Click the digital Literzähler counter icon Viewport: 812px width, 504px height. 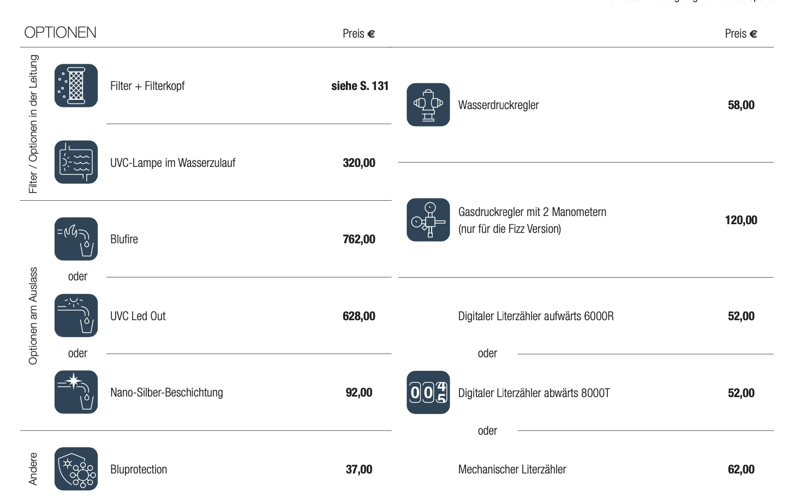click(x=428, y=392)
